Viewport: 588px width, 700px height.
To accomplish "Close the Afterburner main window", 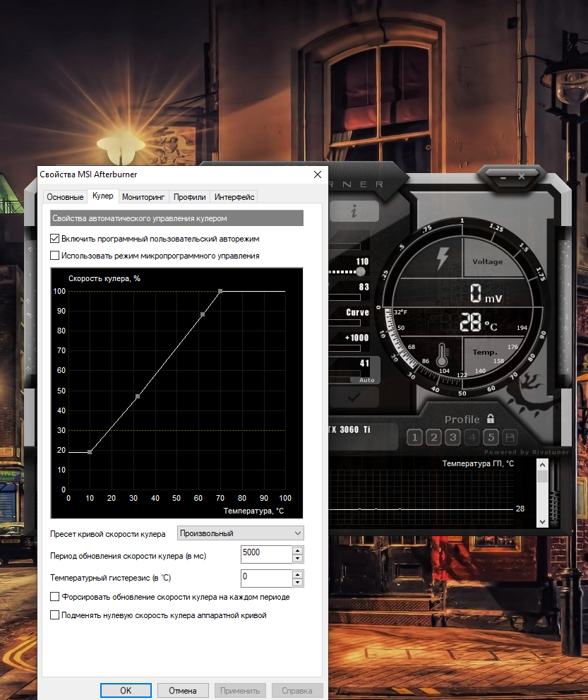I will click(522, 177).
